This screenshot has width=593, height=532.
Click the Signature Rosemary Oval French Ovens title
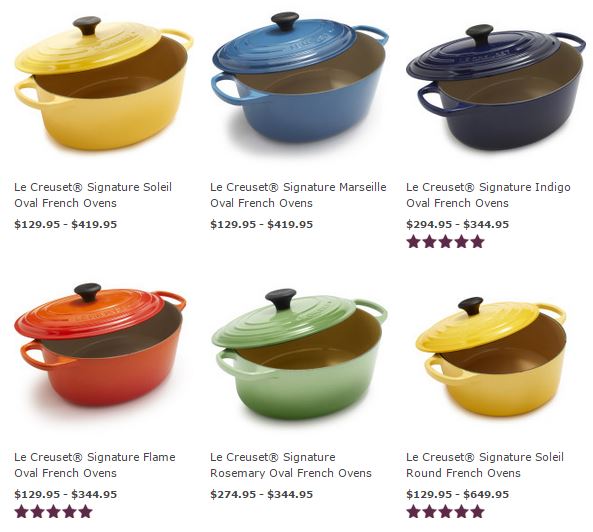click(291, 465)
